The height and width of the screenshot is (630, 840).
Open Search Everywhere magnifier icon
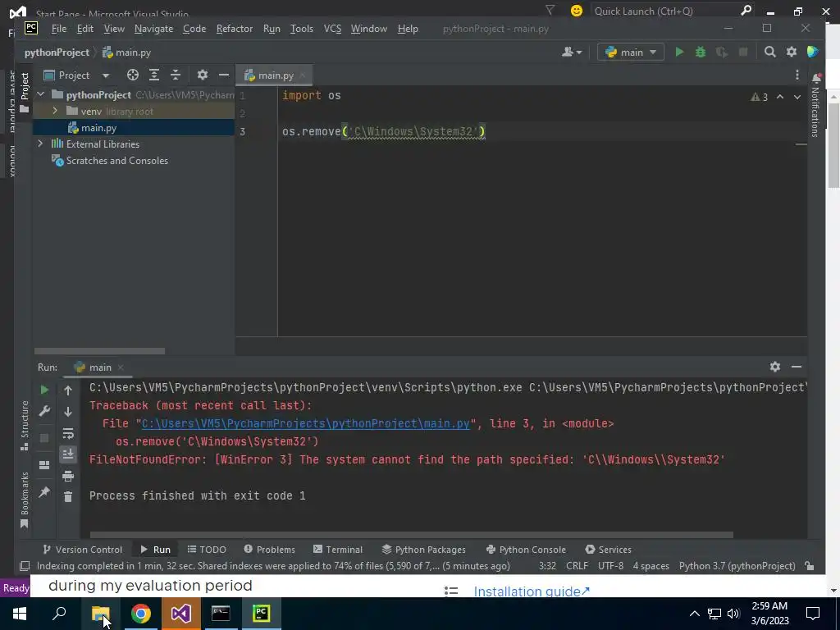pos(769,52)
